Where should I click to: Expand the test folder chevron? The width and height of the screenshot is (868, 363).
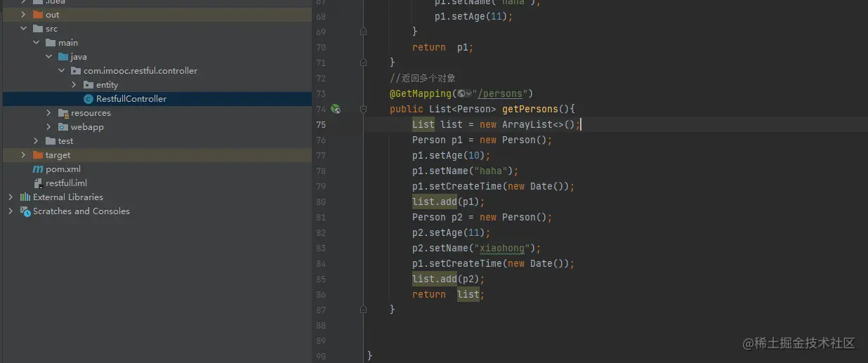click(x=36, y=141)
